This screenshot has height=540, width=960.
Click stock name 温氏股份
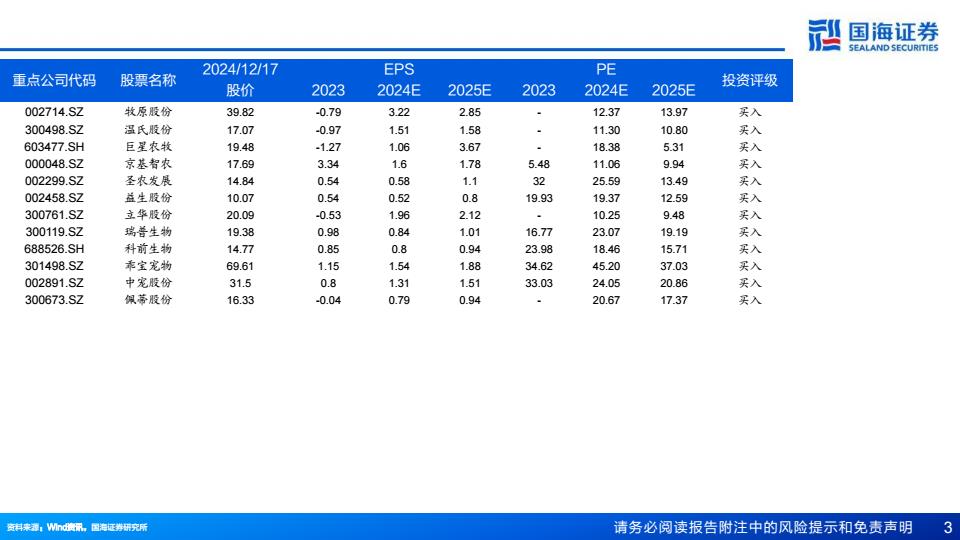coord(148,130)
